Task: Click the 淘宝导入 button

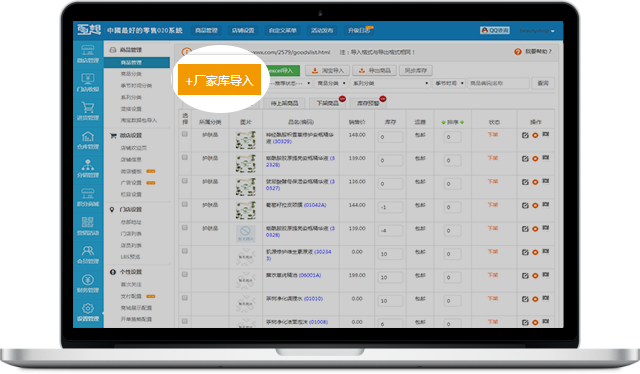Action: (328, 71)
